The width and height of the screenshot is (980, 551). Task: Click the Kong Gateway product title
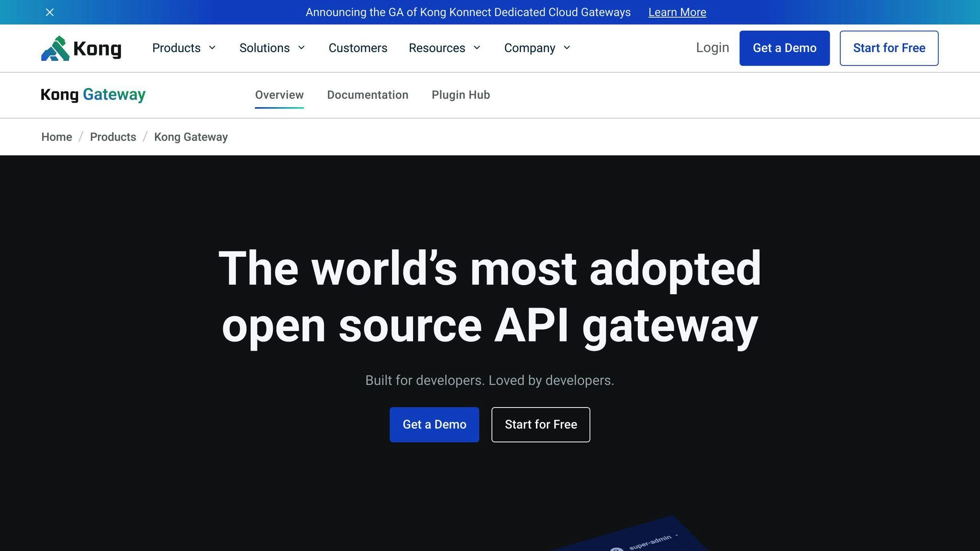point(93,95)
